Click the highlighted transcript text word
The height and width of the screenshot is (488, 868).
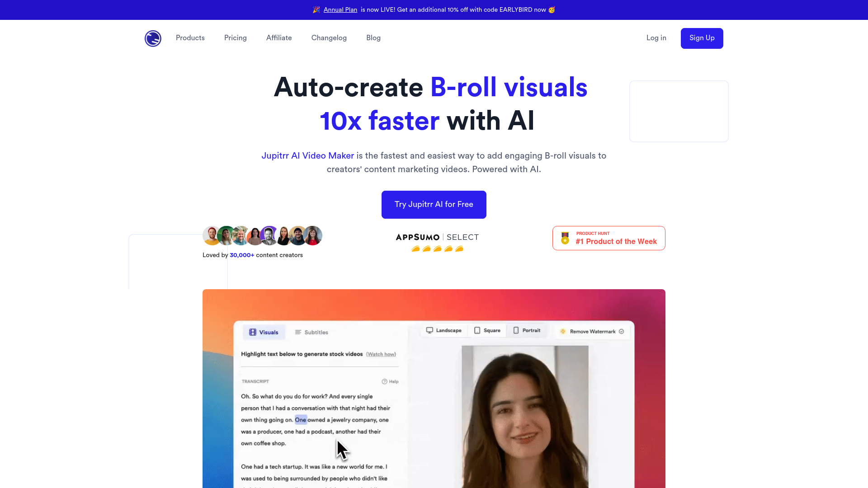pos(301,419)
